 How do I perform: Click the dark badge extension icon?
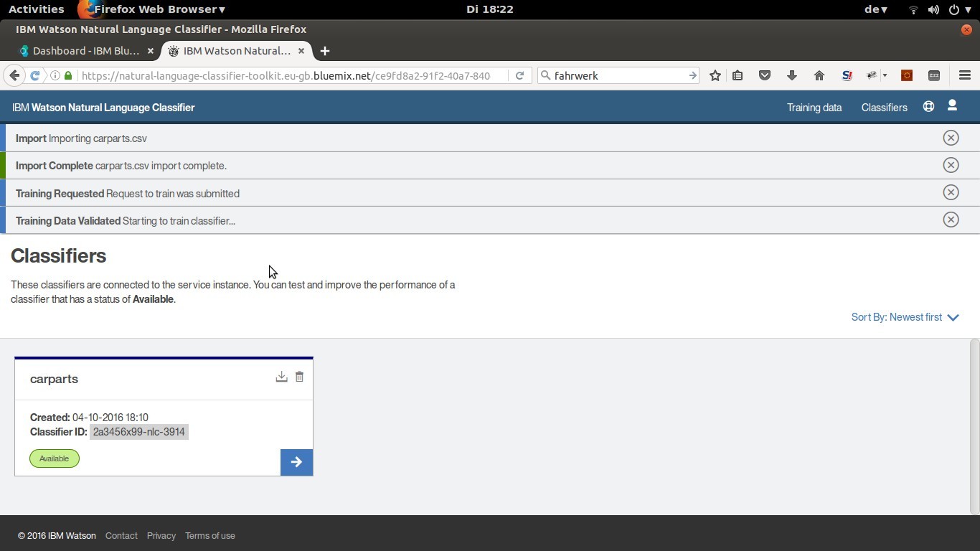[x=934, y=75]
